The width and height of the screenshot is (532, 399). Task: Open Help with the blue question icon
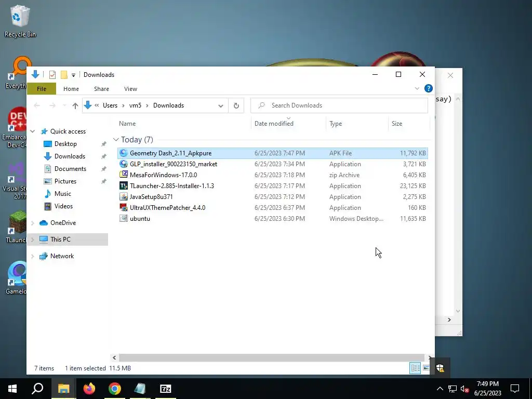429,88
